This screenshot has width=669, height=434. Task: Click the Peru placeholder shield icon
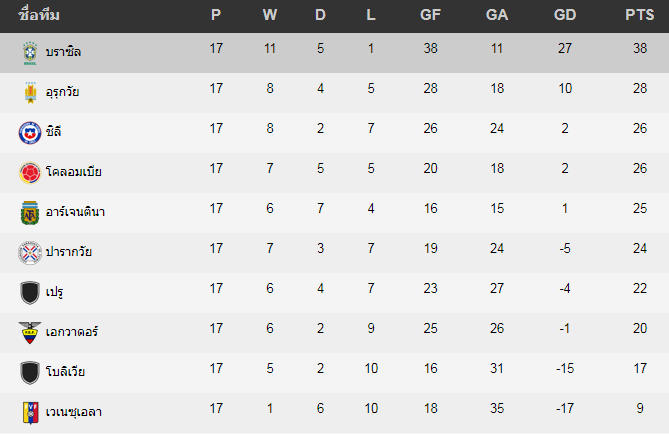(x=30, y=292)
